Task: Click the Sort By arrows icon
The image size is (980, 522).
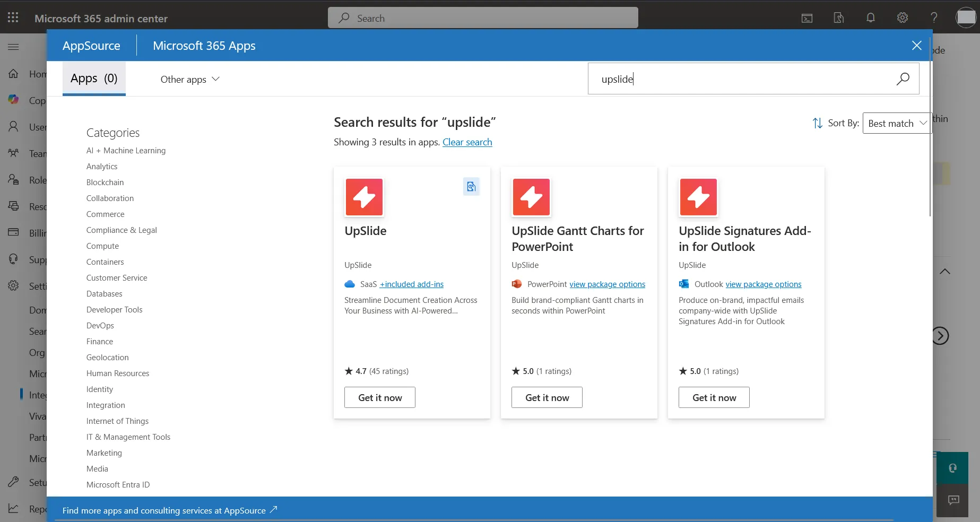Action: point(818,123)
